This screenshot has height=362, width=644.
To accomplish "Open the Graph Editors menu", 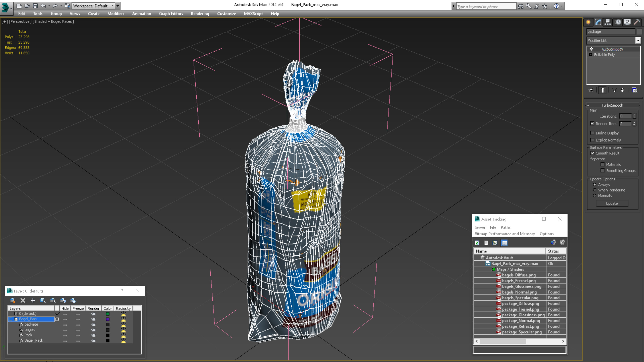I will 171,14.
